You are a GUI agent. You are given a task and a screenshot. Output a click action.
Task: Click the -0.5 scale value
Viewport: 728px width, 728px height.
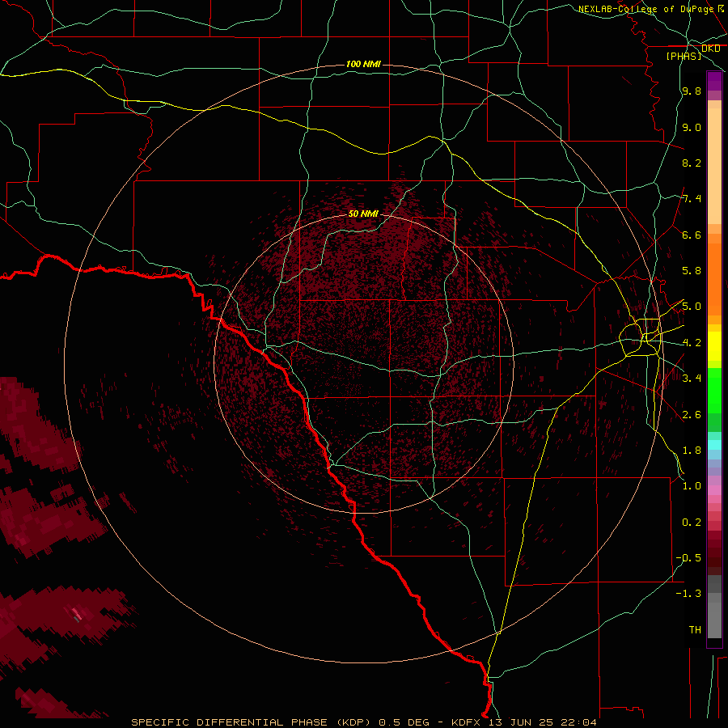coord(688,558)
